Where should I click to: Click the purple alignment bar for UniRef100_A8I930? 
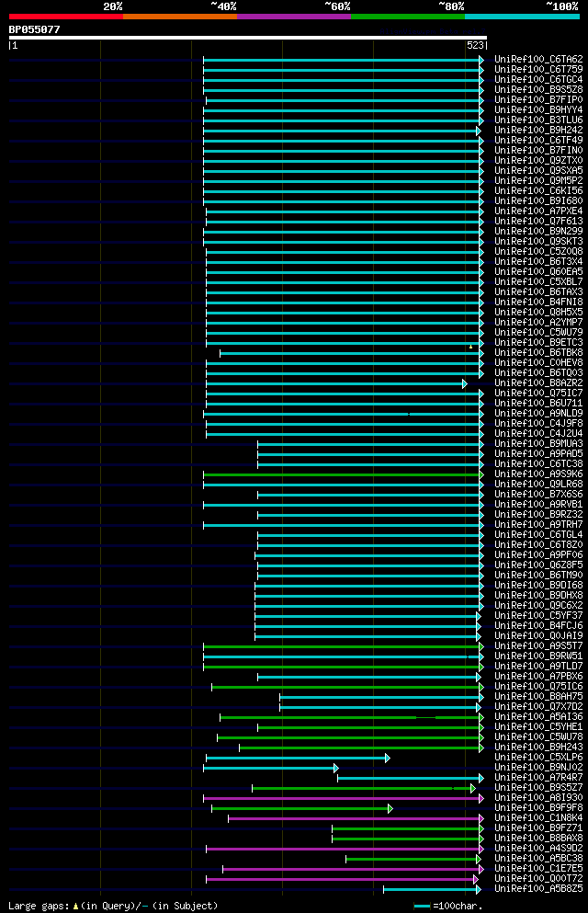[343, 799]
